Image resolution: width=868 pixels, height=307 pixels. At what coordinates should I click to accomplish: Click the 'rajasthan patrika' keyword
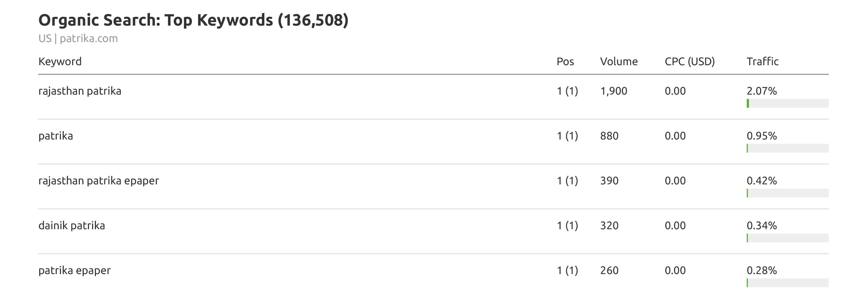[80, 91]
